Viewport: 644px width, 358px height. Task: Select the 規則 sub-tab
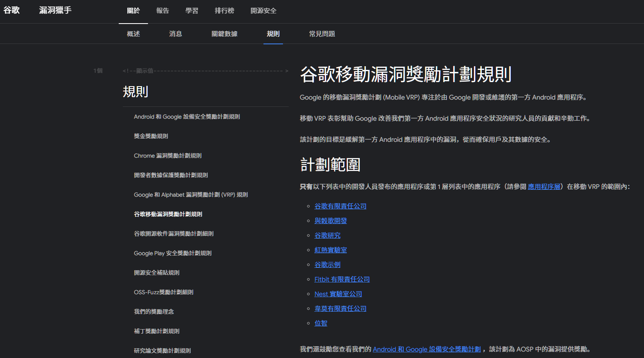[x=273, y=34]
